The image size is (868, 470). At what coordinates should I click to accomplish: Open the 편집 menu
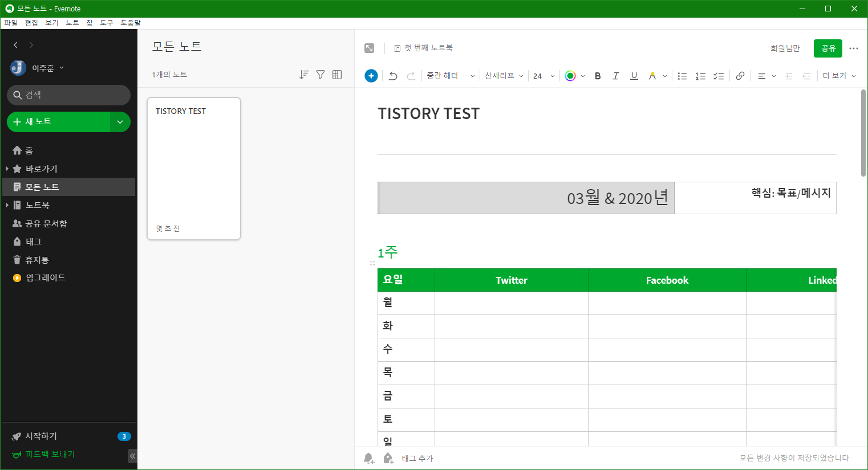31,23
